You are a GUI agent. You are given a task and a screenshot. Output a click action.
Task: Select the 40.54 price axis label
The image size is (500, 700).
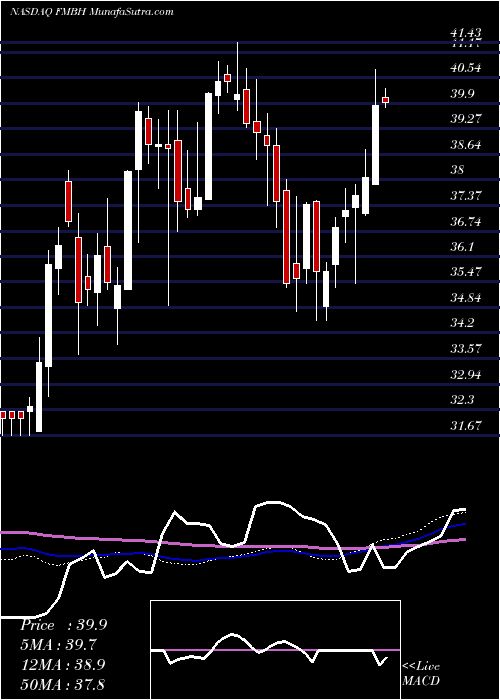point(466,68)
